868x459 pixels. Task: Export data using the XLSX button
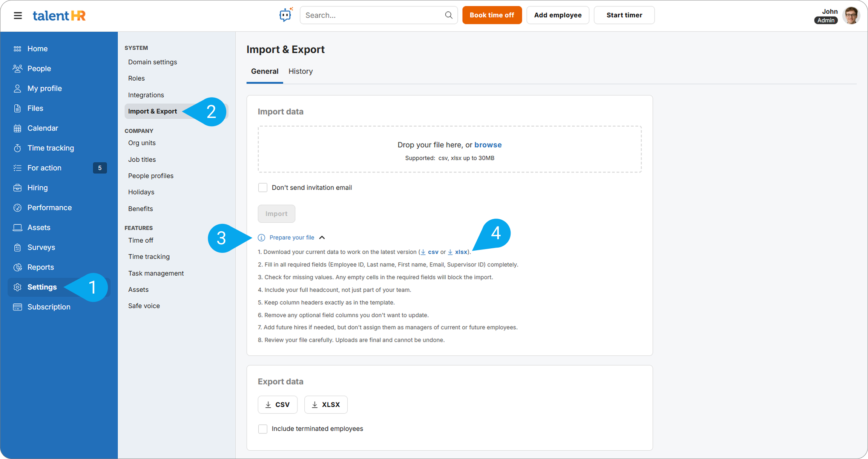click(x=326, y=404)
